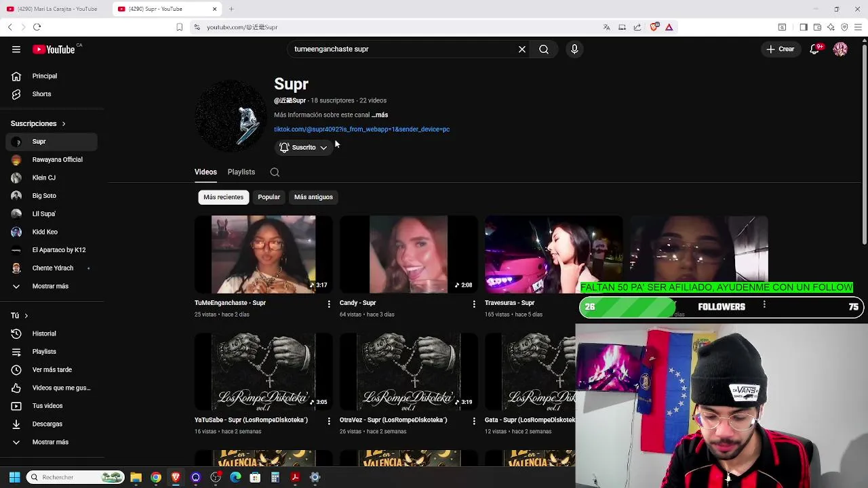Image resolution: width=868 pixels, height=488 pixels.
Task: Open Ver más tarde
Action: pyautogui.click(x=52, y=370)
